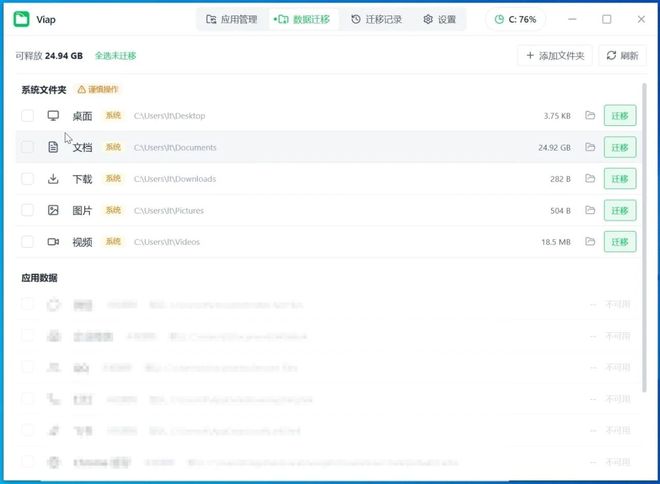Click the C: 76% disk usage indicator
Screen dimensions: 660x484
pos(516,19)
